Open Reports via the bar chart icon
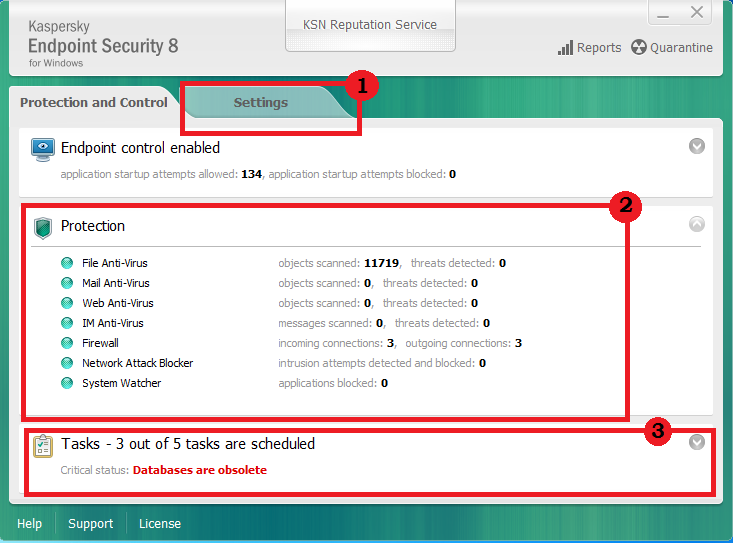 tap(565, 48)
